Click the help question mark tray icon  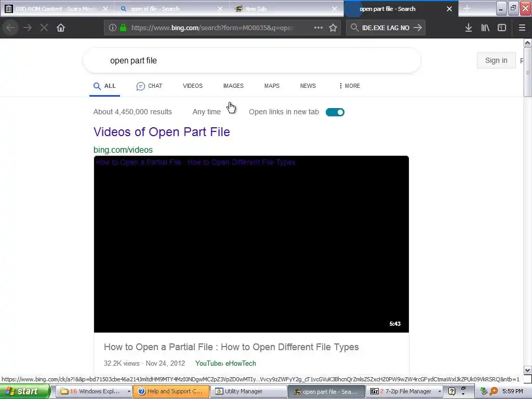451,391
